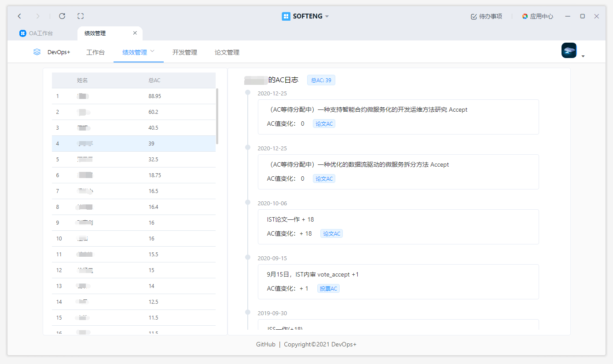Click the DevOps+ layers logo icon
The height and width of the screenshot is (364, 613).
pyautogui.click(x=37, y=52)
